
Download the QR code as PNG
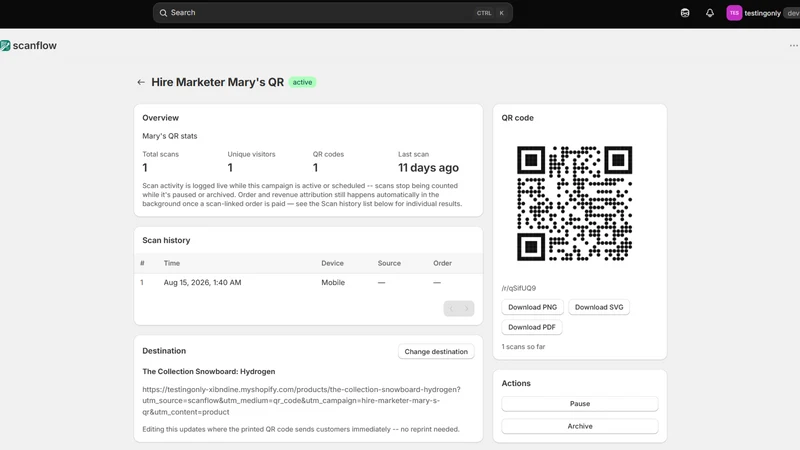click(x=532, y=307)
